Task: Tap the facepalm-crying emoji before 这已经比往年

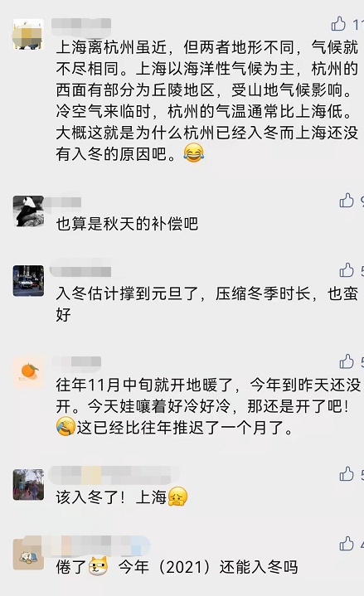Action: pyautogui.click(x=66, y=427)
